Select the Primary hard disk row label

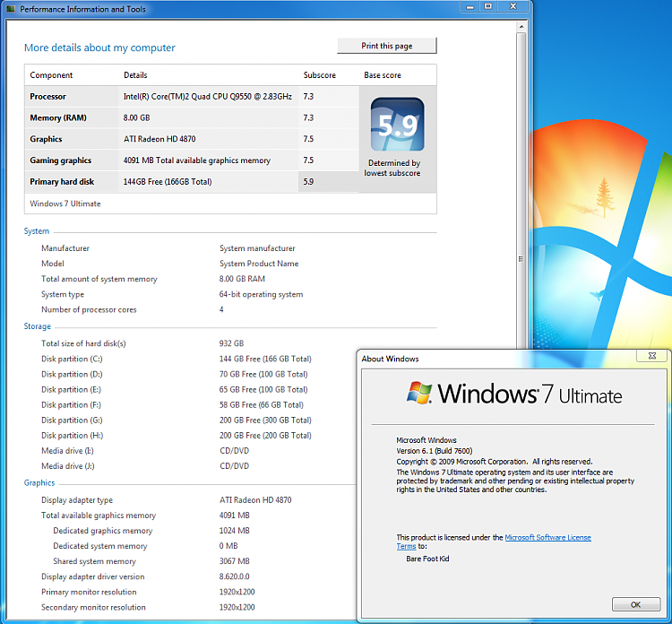tap(62, 182)
